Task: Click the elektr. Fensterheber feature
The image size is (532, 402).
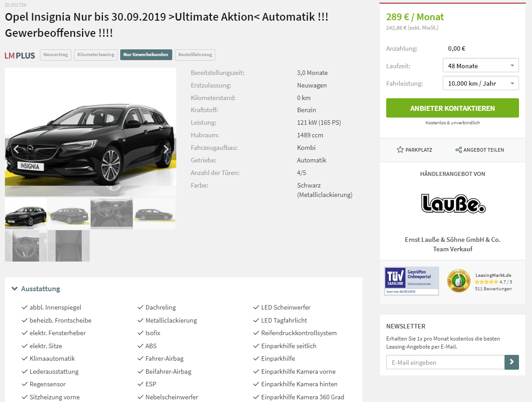Action: [x=58, y=333]
